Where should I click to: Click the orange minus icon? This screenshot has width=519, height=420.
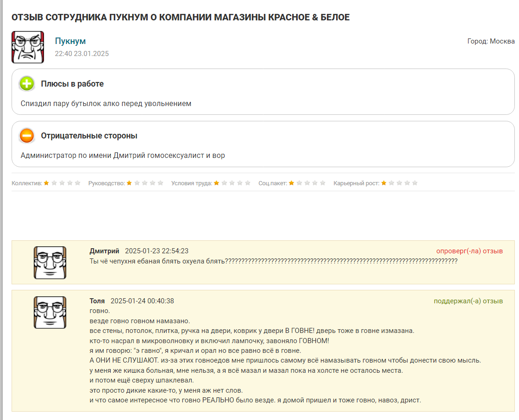(x=27, y=136)
